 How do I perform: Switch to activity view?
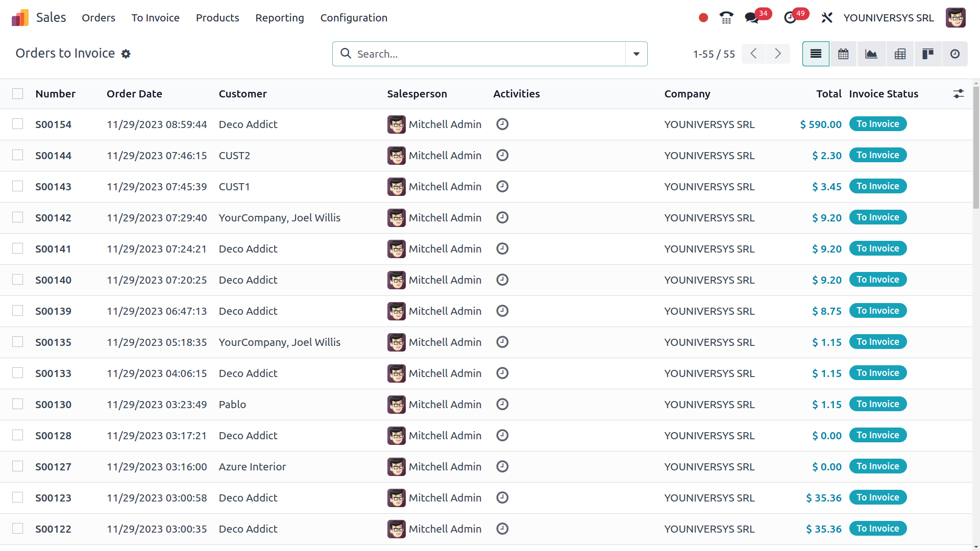pos(954,54)
